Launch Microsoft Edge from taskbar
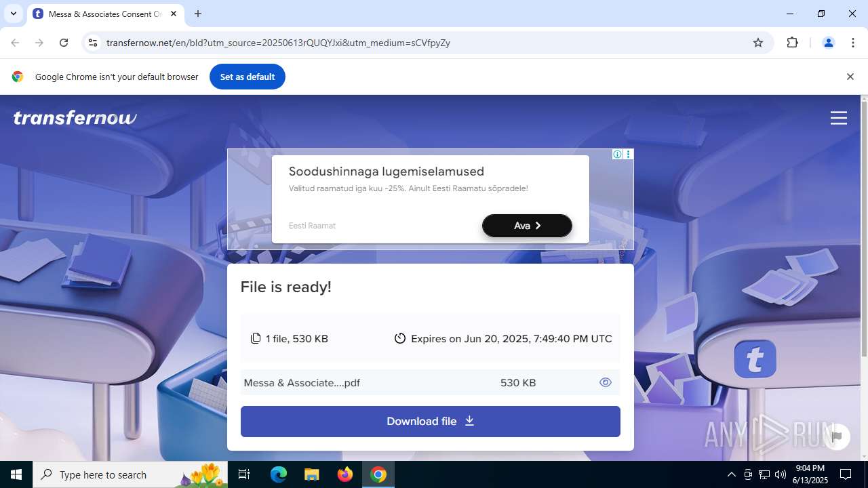 click(279, 474)
